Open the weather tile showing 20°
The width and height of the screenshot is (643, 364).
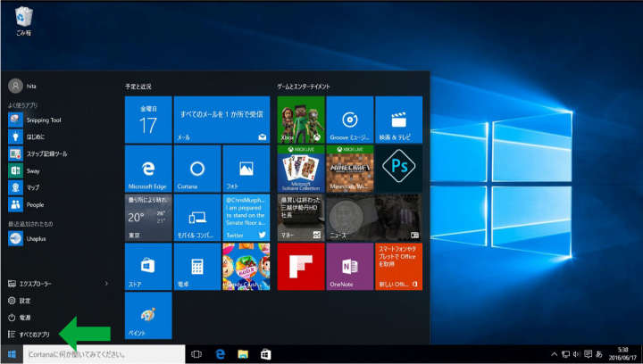click(x=148, y=218)
